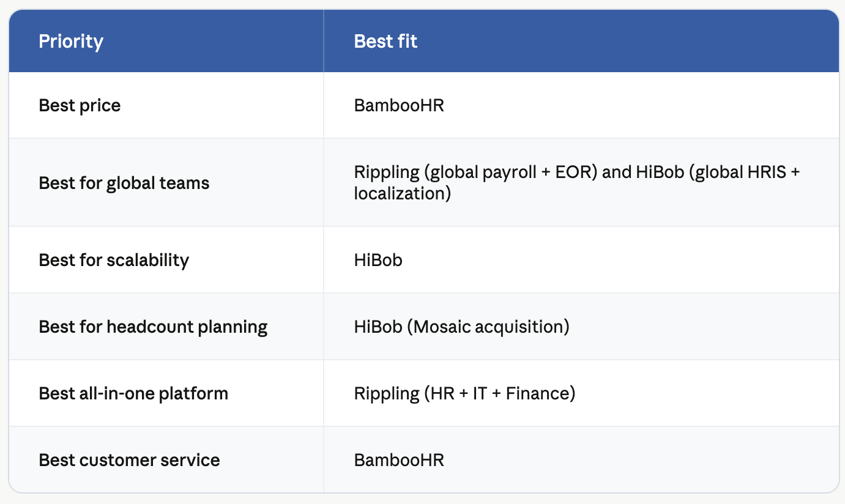The height and width of the screenshot is (504, 845).
Task: Click the Priority column header
Action: [x=71, y=42]
